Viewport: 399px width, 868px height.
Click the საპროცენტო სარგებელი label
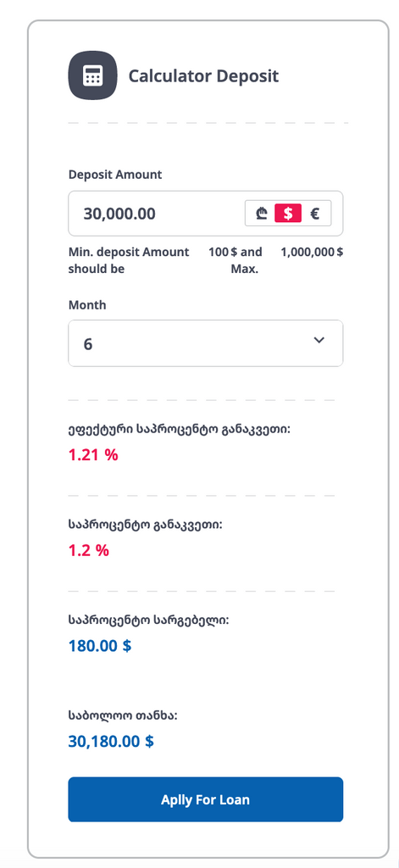[148, 620]
